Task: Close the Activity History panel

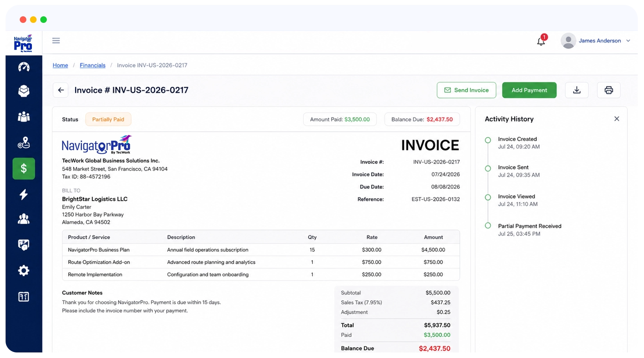Action: pos(617,119)
